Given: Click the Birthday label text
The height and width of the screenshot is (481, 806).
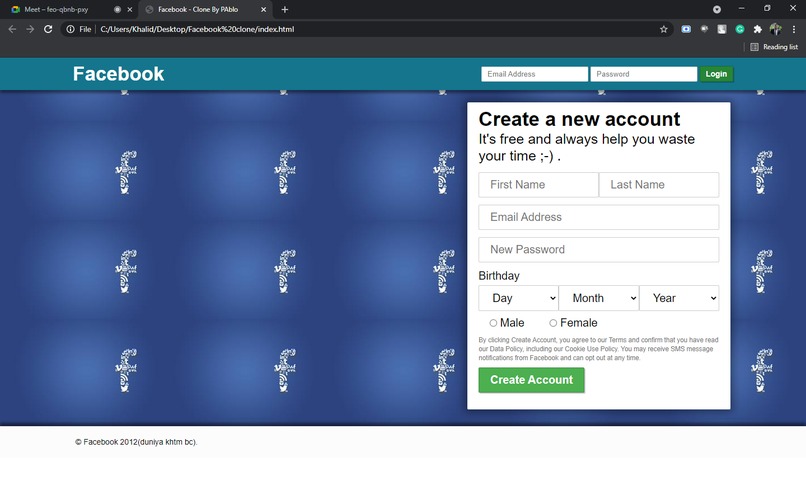Looking at the screenshot, I should pos(499,276).
